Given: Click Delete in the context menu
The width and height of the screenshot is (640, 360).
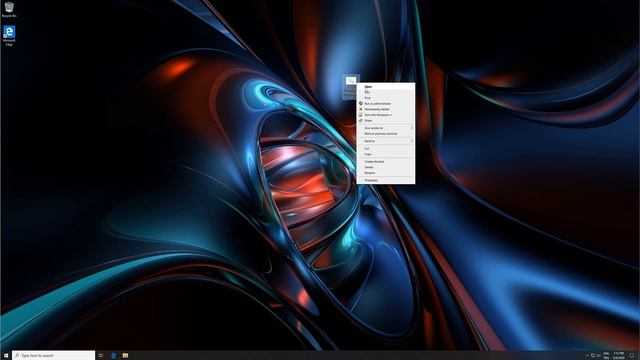Looking at the screenshot, I should 386,167.
